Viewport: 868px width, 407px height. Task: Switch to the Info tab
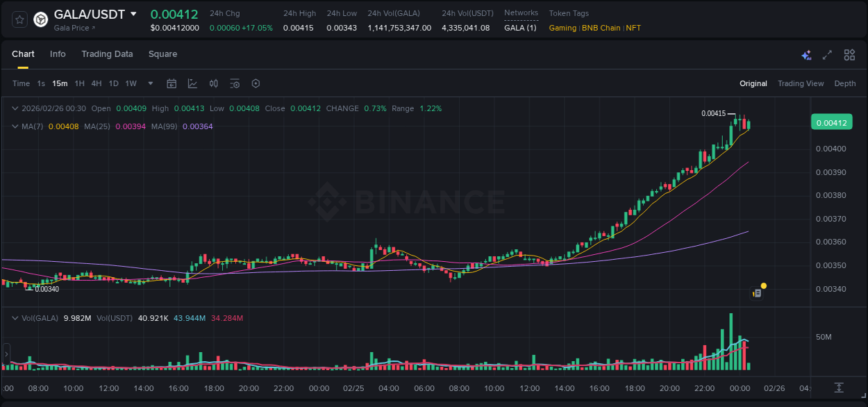tap(58, 54)
